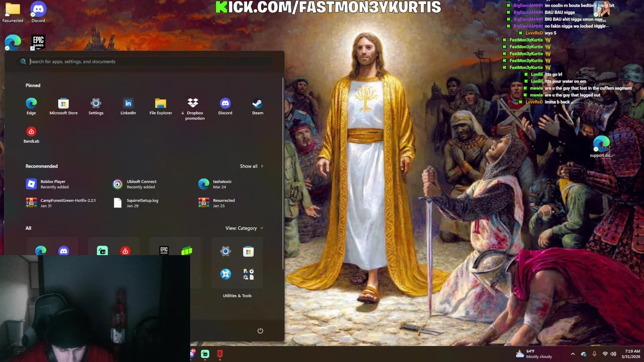Click the OneDrive cloud tray icon
Image resolution: width=644 pixels, height=362 pixels.
pos(584,354)
